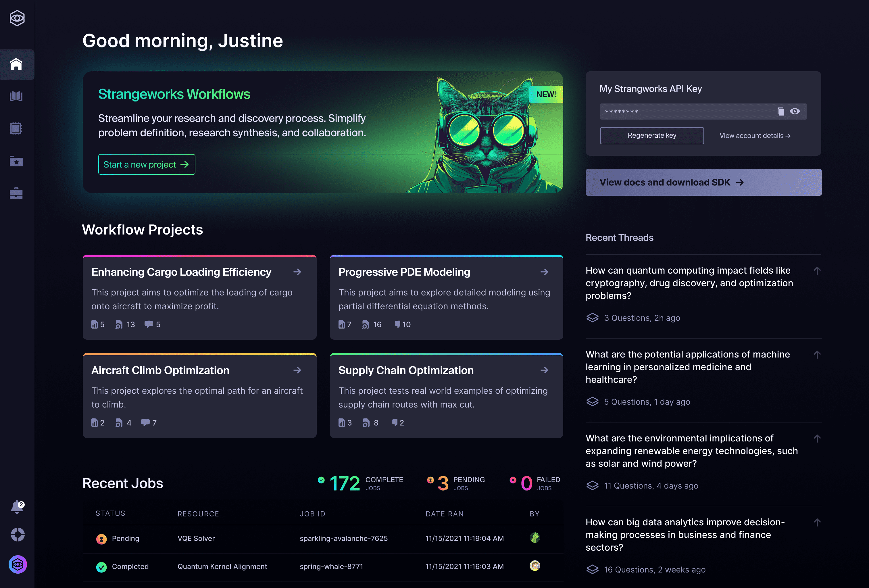The image size is (869, 588).
Task: Click View docs and download SDK
Action: pyautogui.click(x=703, y=182)
